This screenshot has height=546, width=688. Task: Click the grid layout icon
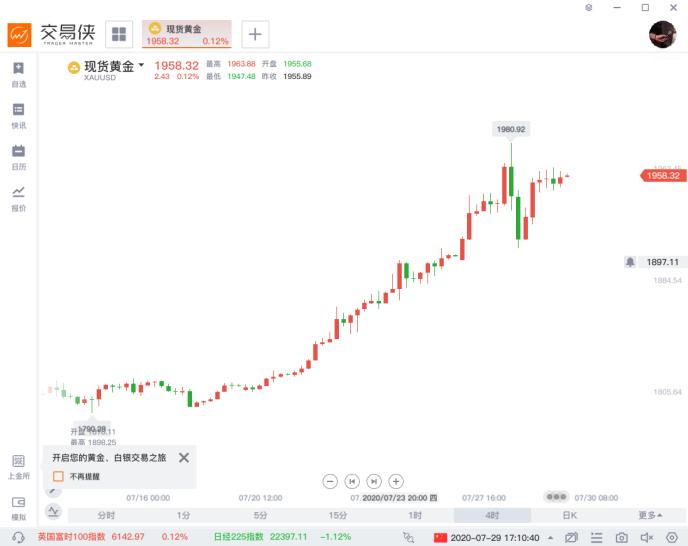click(x=119, y=34)
